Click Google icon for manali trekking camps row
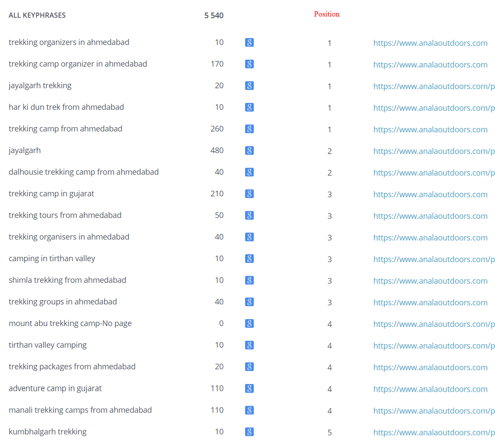The width and height of the screenshot is (495, 448). tap(249, 410)
